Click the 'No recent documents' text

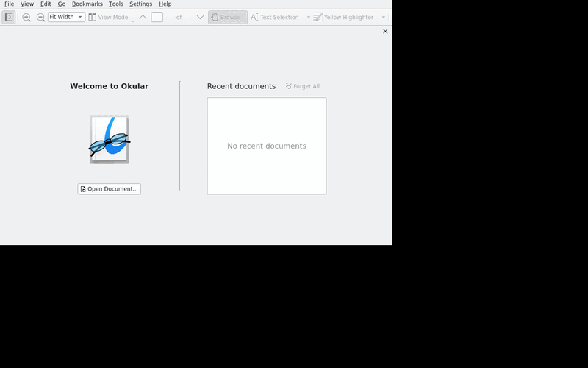(x=267, y=146)
